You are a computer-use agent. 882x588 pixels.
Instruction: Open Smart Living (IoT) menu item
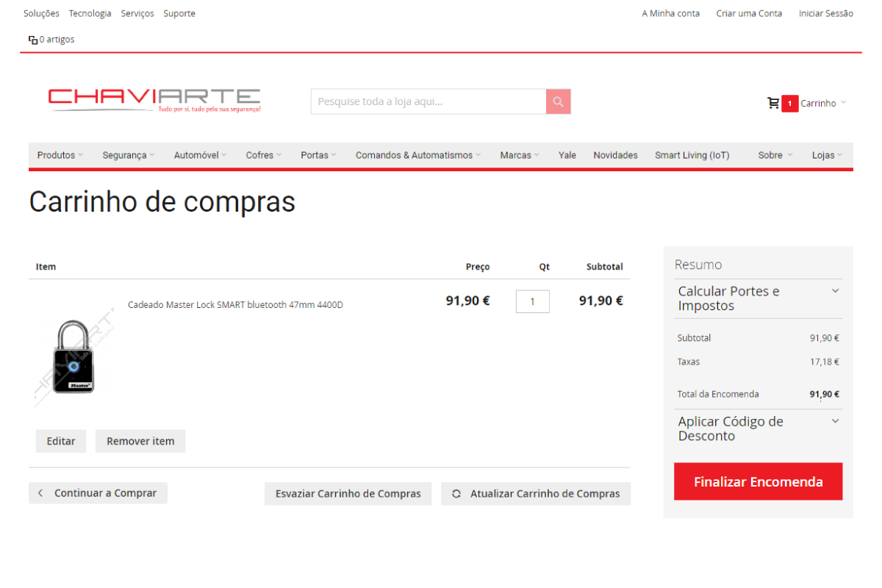click(x=692, y=155)
